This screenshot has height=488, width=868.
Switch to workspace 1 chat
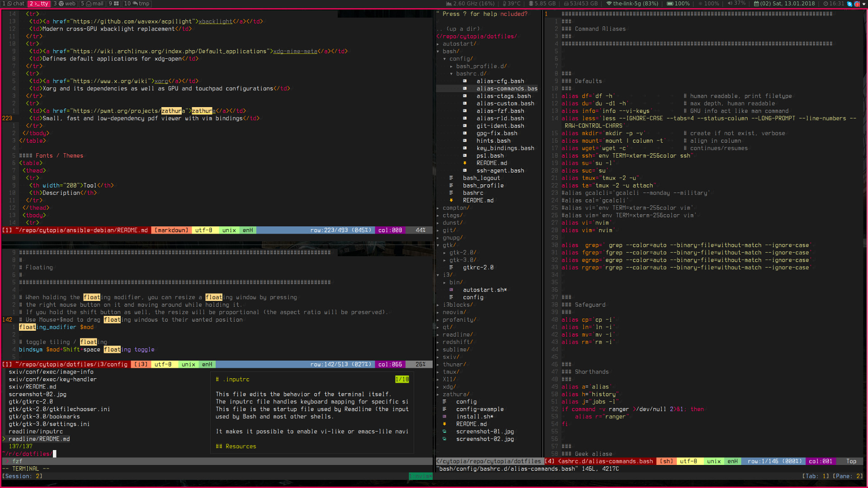[13, 4]
